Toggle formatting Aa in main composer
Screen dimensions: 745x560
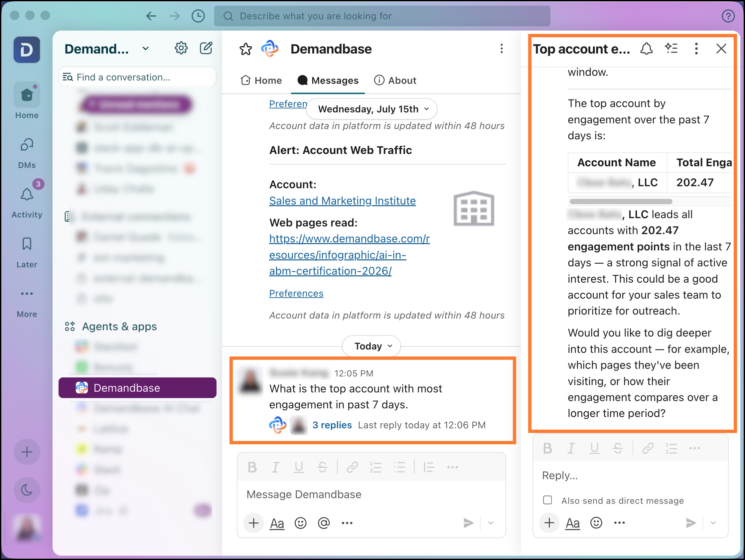(x=277, y=523)
